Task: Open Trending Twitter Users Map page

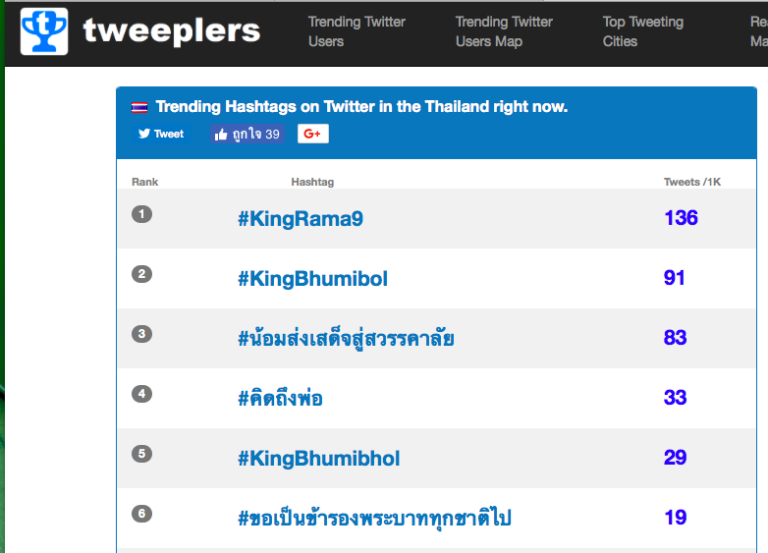Action: [504, 31]
